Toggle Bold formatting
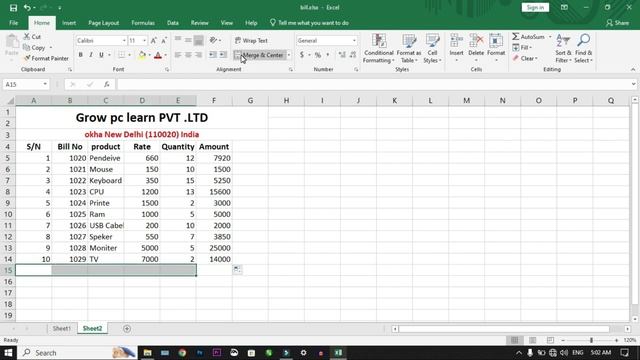 click(80, 55)
